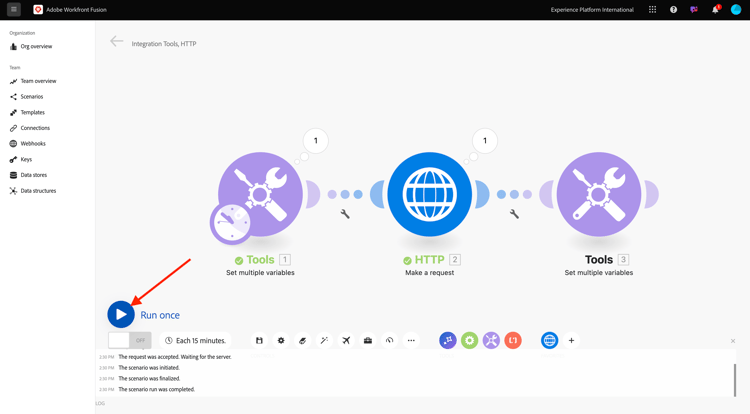Click the green HTTP module label
750x414 pixels.
click(x=430, y=260)
